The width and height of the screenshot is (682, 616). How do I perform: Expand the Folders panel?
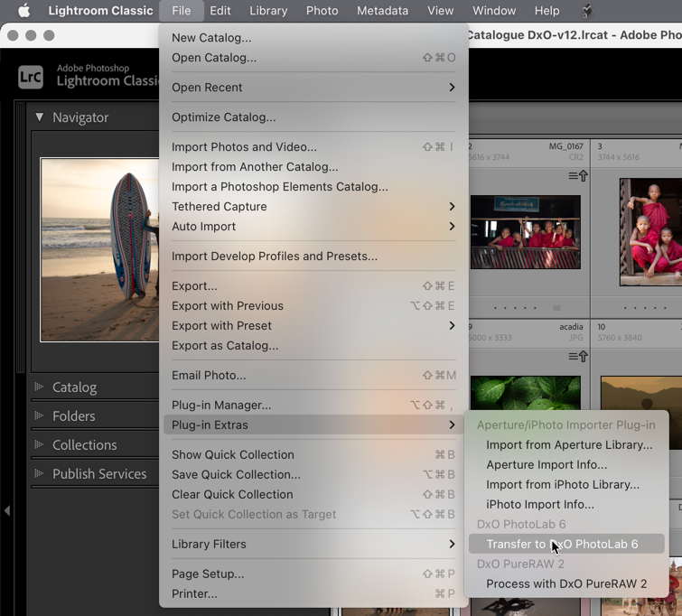39,415
